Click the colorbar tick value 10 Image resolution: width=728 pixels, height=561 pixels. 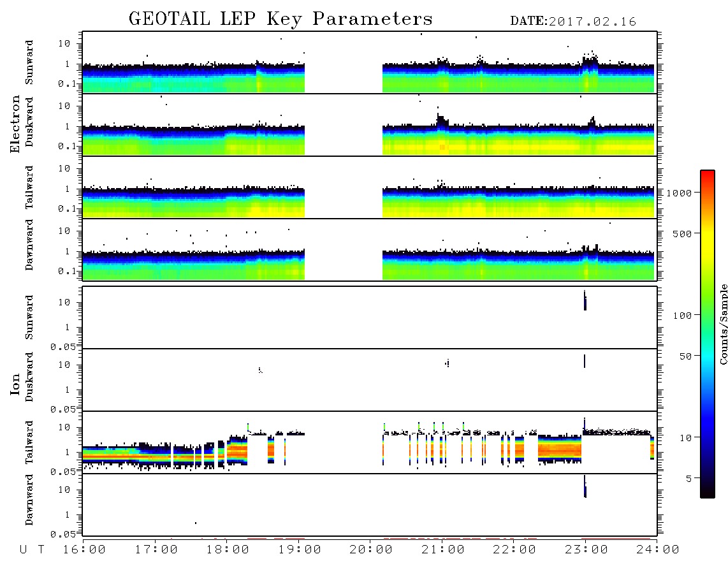pos(685,437)
